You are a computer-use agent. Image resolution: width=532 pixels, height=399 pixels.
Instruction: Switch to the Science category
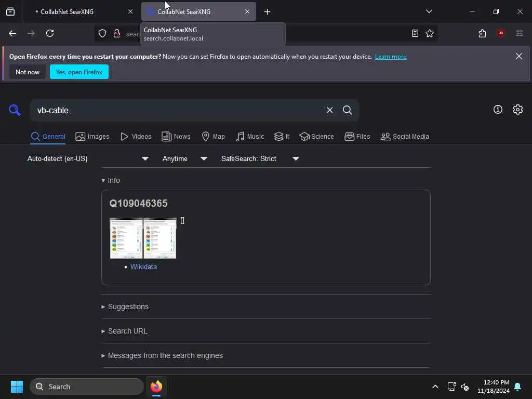point(316,137)
